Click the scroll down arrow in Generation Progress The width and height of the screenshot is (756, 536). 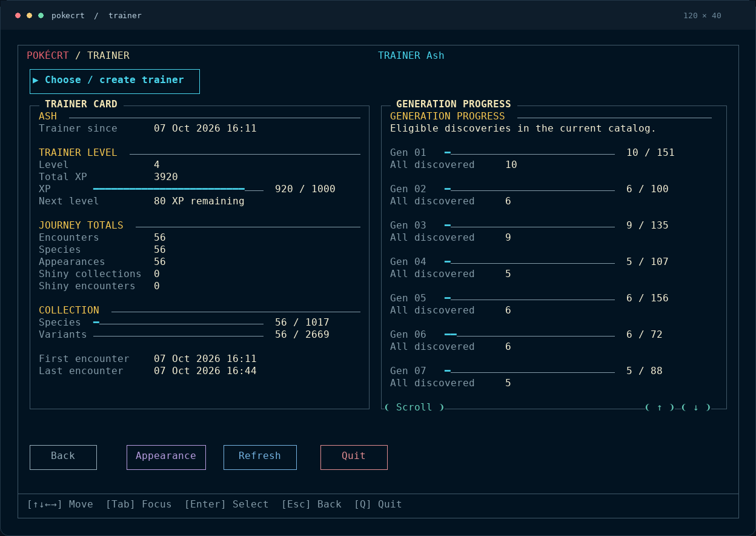point(696,407)
